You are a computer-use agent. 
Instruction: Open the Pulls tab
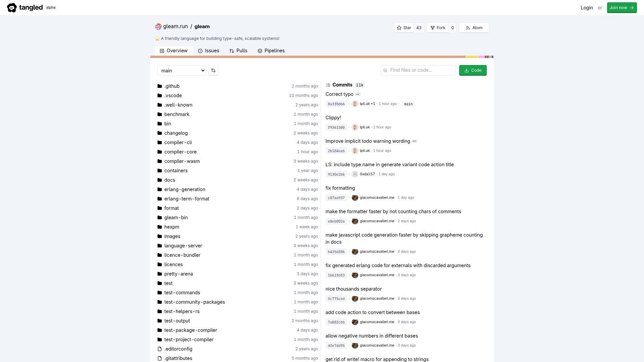(238, 51)
